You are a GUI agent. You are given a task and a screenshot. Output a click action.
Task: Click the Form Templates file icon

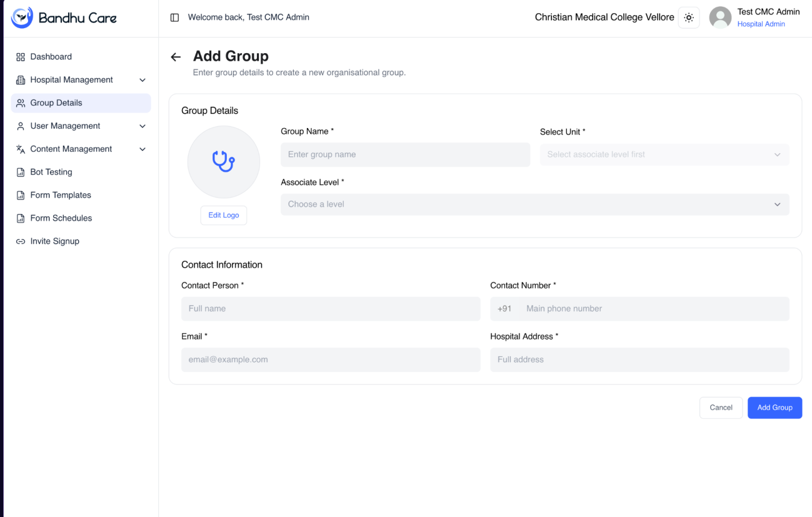(x=21, y=196)
